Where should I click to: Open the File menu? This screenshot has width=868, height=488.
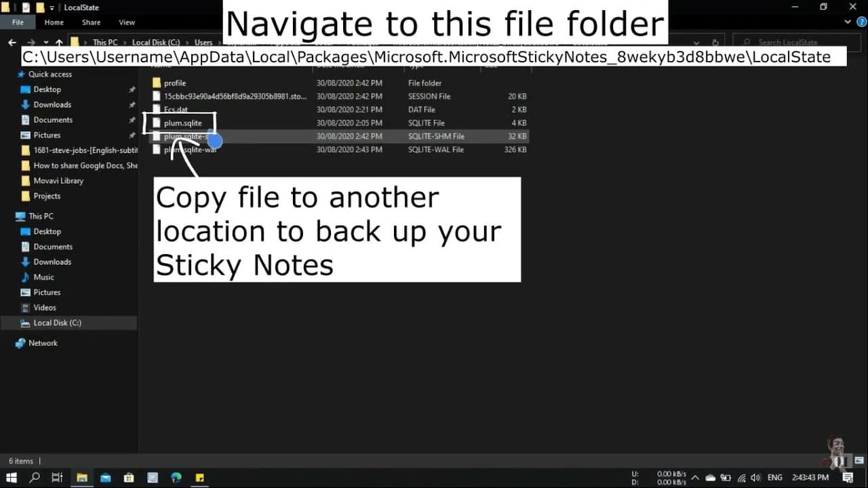tap(18, 22)
